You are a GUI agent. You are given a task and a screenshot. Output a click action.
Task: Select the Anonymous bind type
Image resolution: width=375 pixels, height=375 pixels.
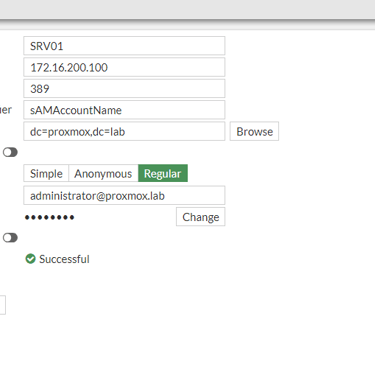tap(103, 173)
